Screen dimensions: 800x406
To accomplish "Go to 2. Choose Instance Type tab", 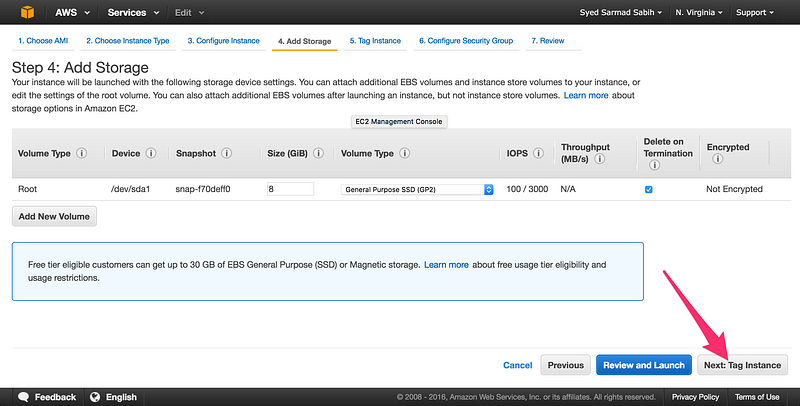I will (x=128, y=41).
